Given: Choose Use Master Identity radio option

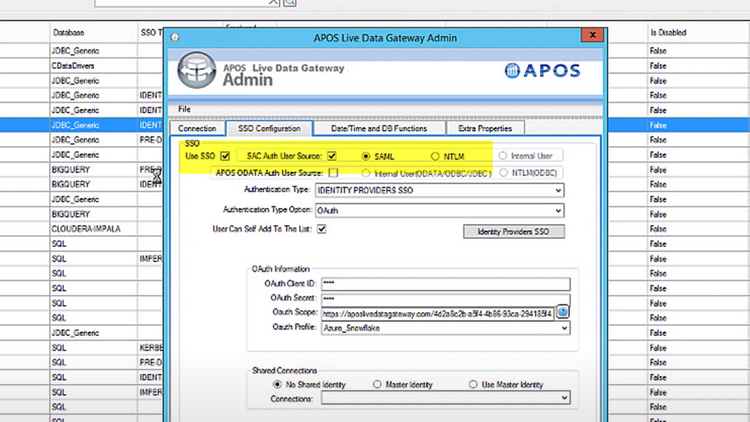Looking at the screenshot, I should pyautogui.click(x=473, y=384).
